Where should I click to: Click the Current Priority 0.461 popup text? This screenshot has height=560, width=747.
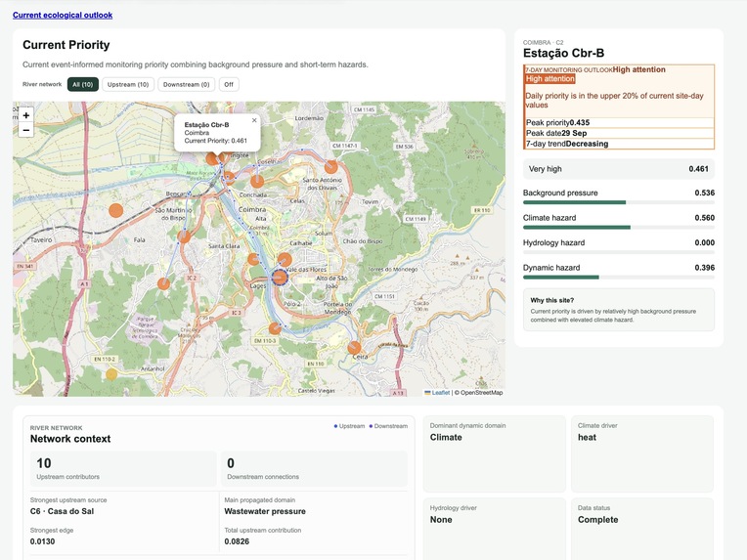[216, 141]
